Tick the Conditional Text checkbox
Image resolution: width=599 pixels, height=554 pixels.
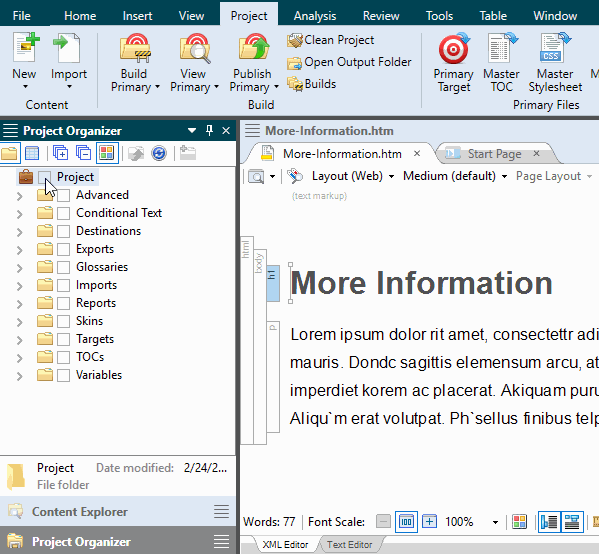[63, 213]
